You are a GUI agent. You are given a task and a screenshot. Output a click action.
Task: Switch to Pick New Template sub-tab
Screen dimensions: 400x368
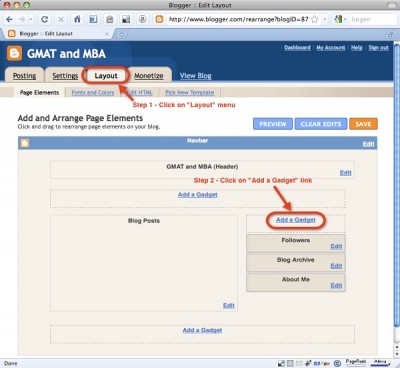point(190,93)
